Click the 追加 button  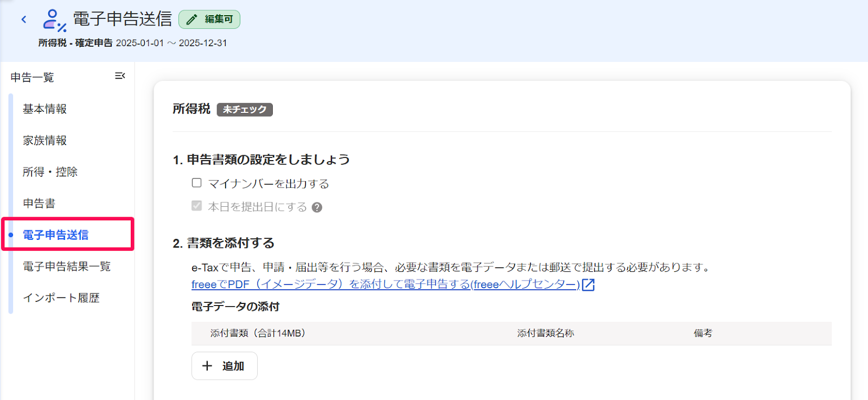(225, 366)
